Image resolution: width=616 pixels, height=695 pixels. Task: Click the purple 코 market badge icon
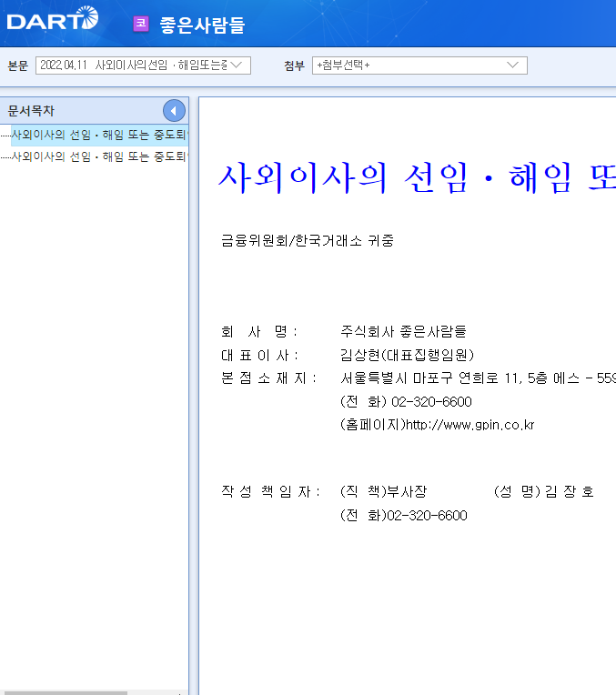click(x=141, y=24)
